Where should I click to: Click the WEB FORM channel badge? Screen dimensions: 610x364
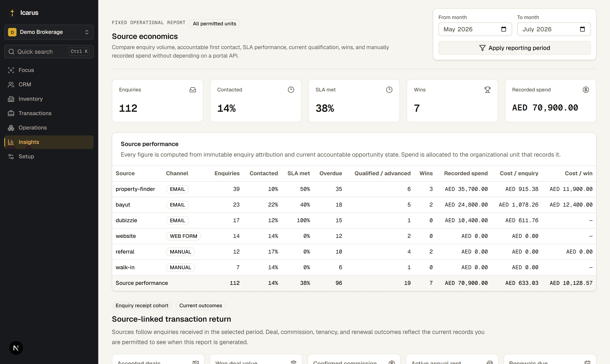(183, 236)
